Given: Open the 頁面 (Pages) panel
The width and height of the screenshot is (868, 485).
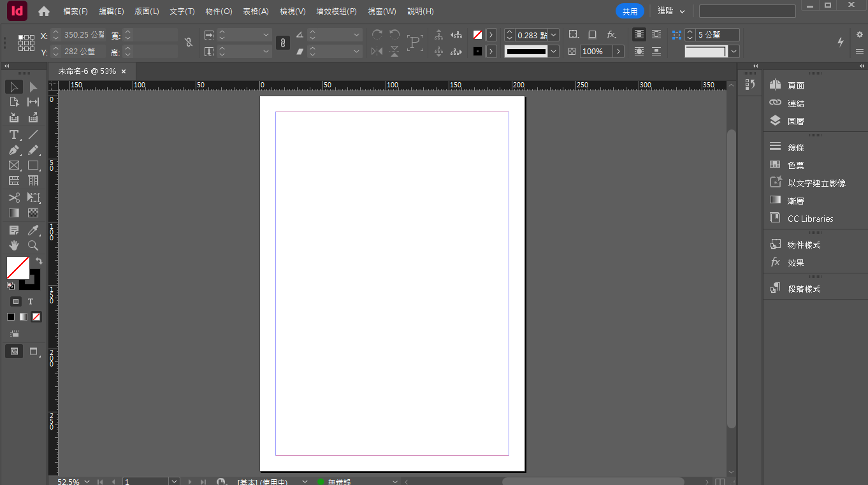Looking at the screenshot, I should pos(795,85).
